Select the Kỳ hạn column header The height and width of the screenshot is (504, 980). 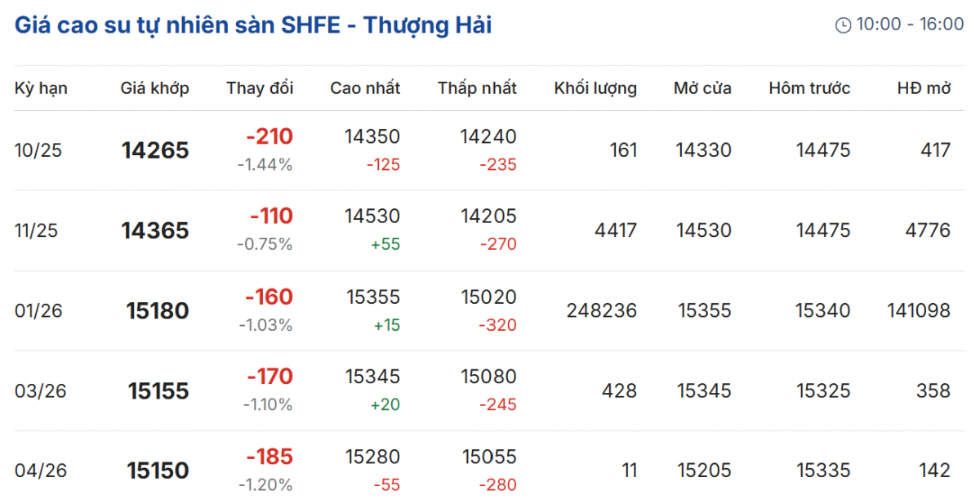41,88
